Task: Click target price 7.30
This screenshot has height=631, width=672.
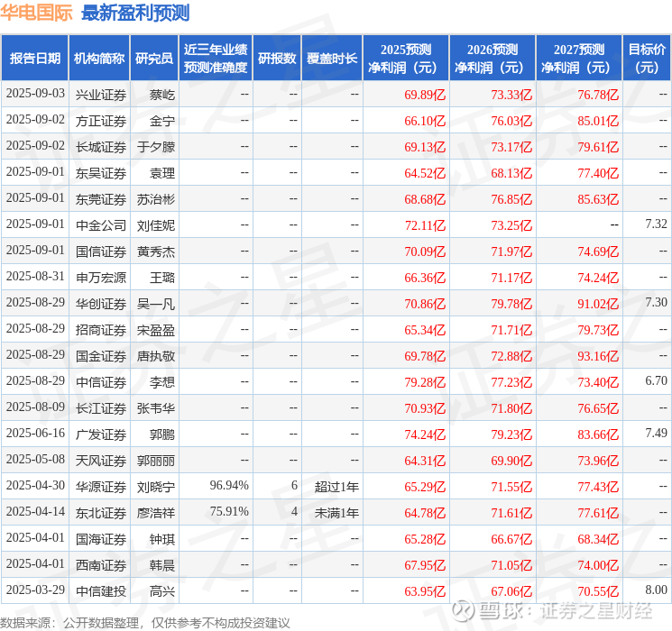Action: tap(656, 302)
